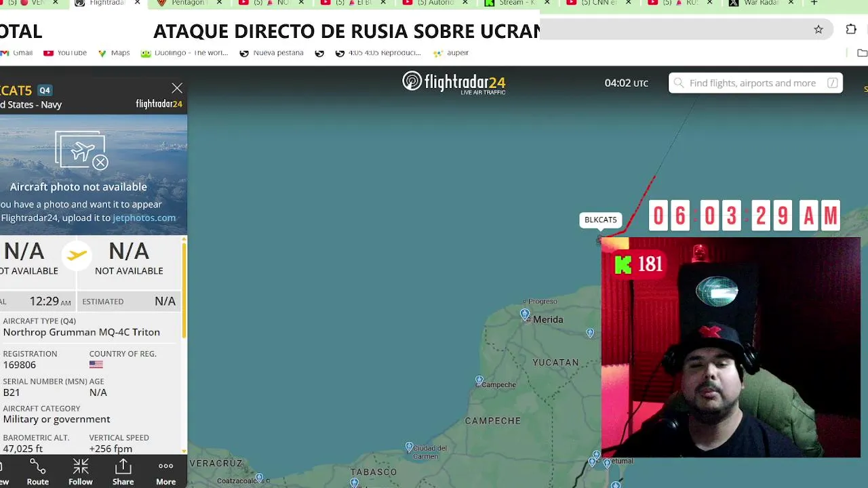Open the 4:05 Reproduci... bookmark
The image size is (868, 488).
(378, 53)
